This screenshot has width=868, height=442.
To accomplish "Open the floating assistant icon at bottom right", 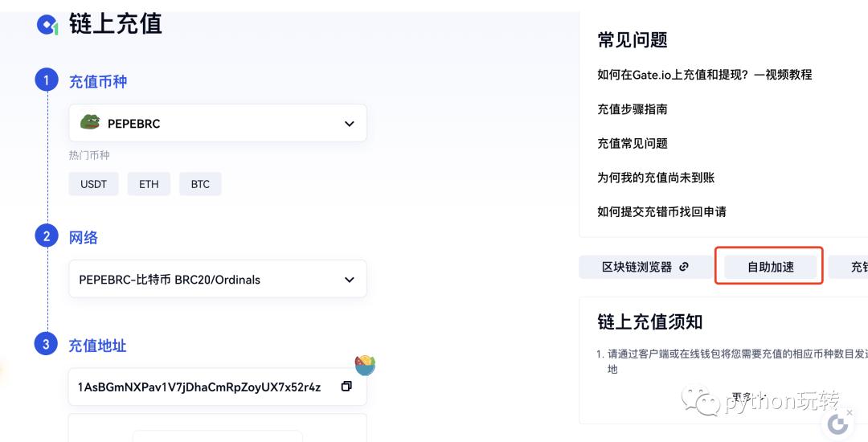I will (x=837, y=424).
